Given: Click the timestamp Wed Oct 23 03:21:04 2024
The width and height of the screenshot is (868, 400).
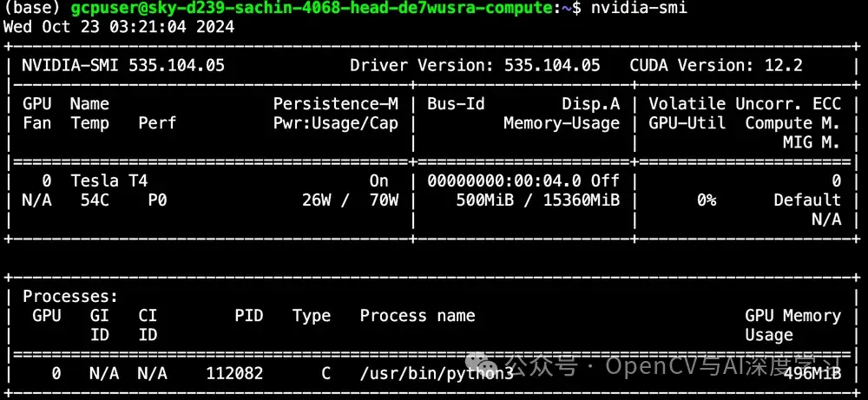Looking at the screenshot, I should click(119, 26).
